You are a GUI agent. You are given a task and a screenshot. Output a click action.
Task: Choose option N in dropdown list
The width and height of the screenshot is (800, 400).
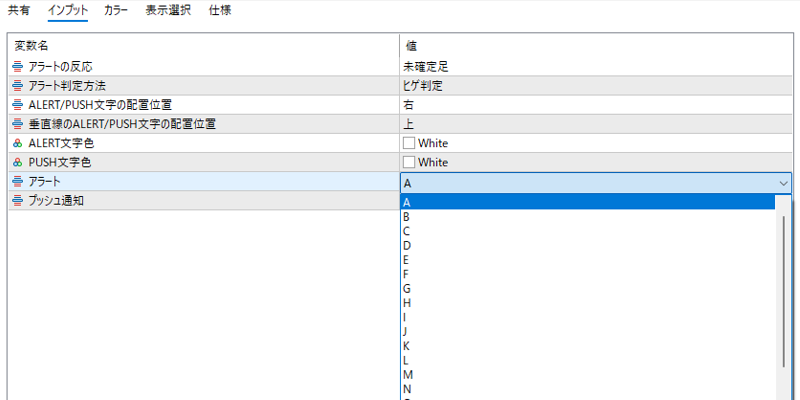(x=588, y=389)
